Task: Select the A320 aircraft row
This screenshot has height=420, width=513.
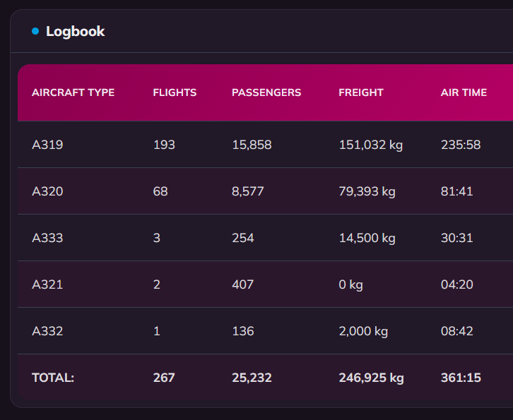Action: coord(266,191)
